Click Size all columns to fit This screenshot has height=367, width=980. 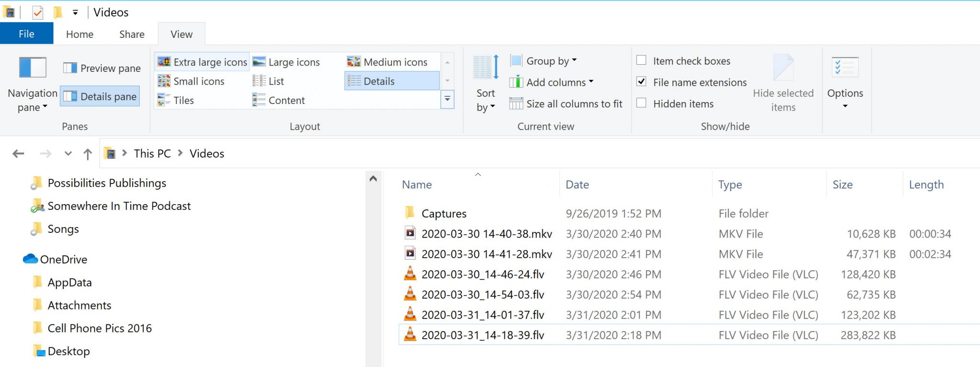point(566,103)
